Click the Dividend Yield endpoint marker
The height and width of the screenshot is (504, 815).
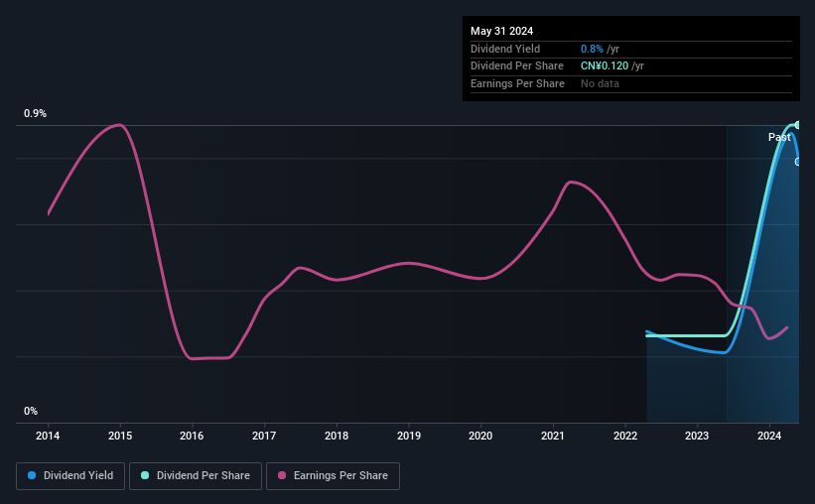[797, 162]
